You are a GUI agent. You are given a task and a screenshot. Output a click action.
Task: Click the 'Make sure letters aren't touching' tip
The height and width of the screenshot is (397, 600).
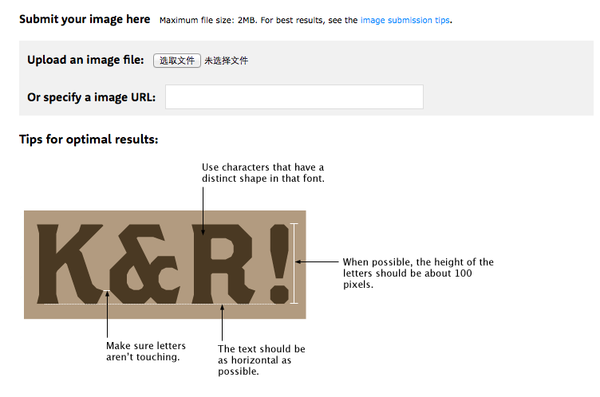(x=146, y=351)
